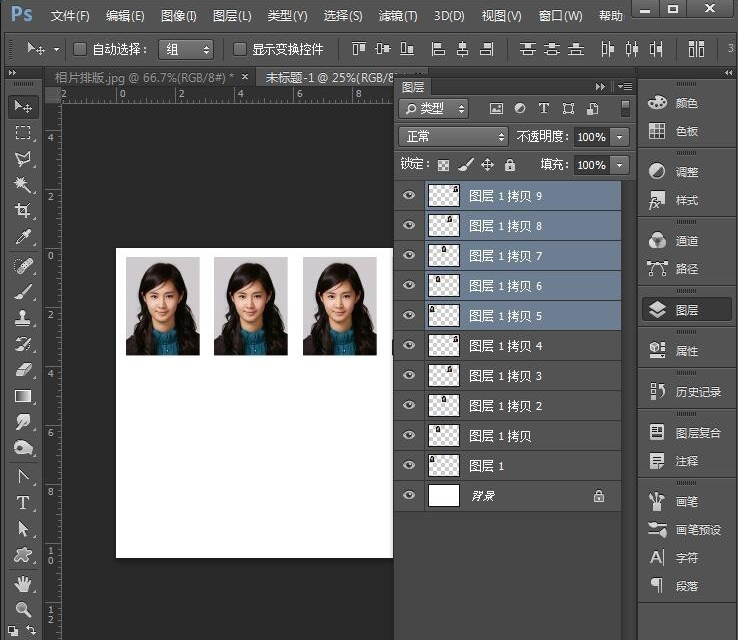Select layer 图层 1 拷贝 3 thumbnail
This screenshot has height=640, width=738.
pos(443,376)
